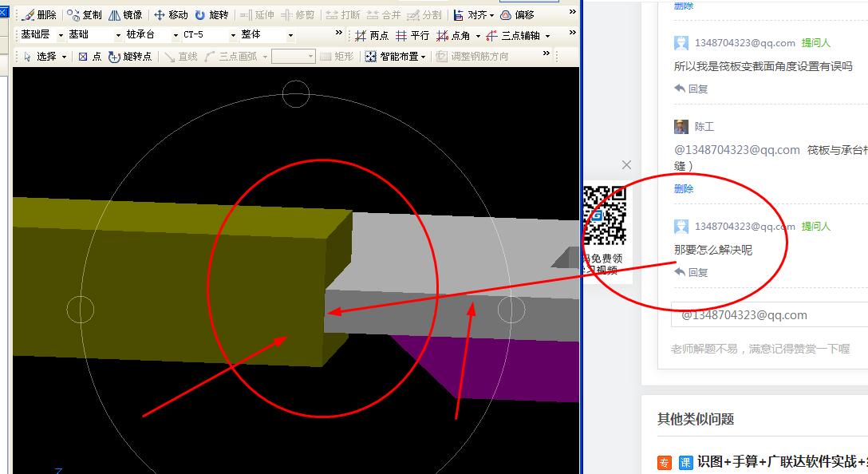Click the 合并 merge tool

pos(384,15)
